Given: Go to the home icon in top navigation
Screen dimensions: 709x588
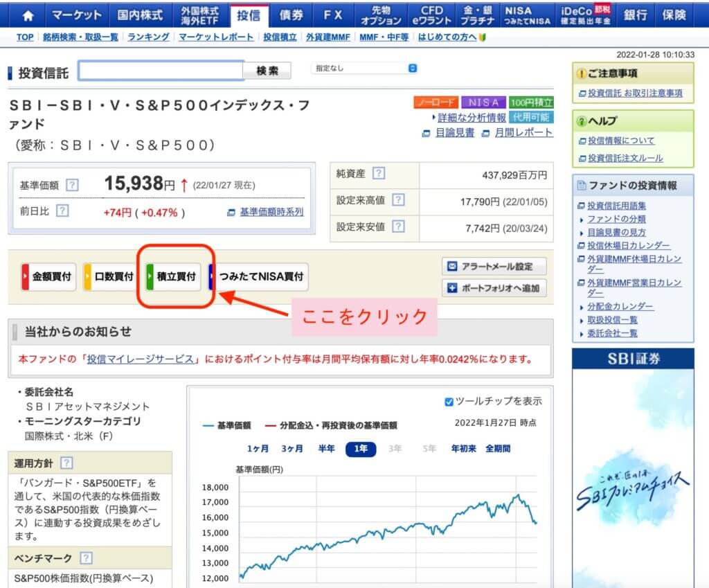Looking at the screenshot, I should tap(28, 16).
